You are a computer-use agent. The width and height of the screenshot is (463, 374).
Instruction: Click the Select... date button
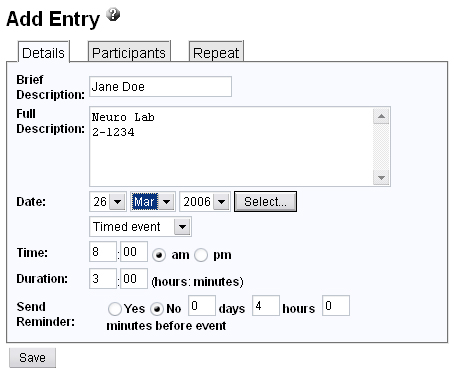265,201
